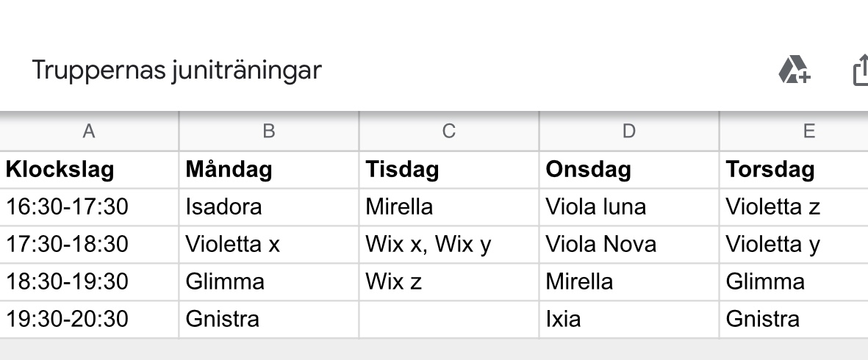
Task: Click the Klockslag header cell
Action: tap(89, 170)
